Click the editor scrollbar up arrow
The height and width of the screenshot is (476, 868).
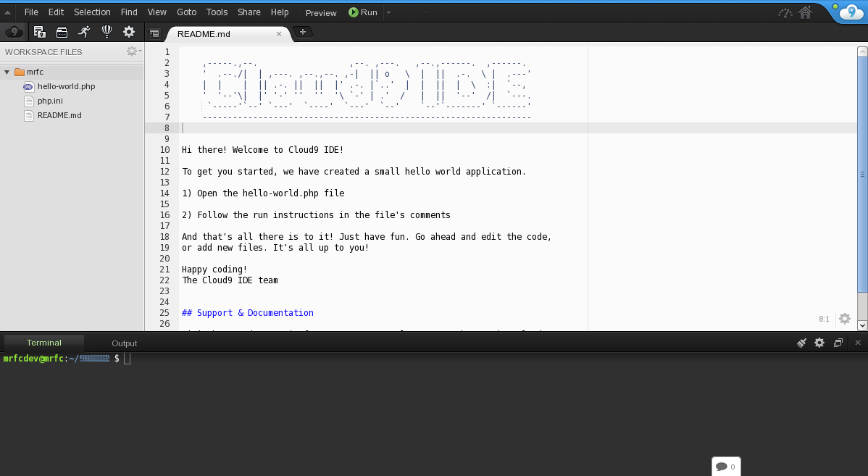[x=862, y=51]
